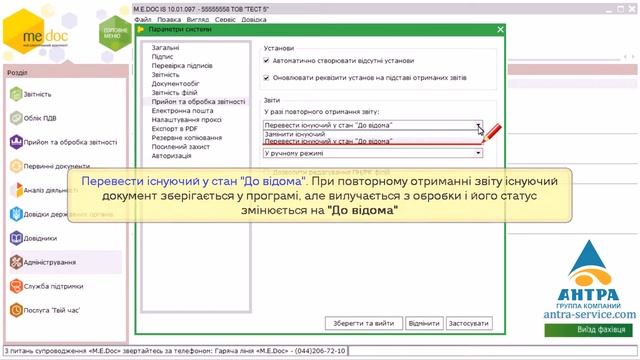The height and width of the screenshot is (360, 640).
Task: Click the Розділ panel header
Action: click(x=66, y=72)
